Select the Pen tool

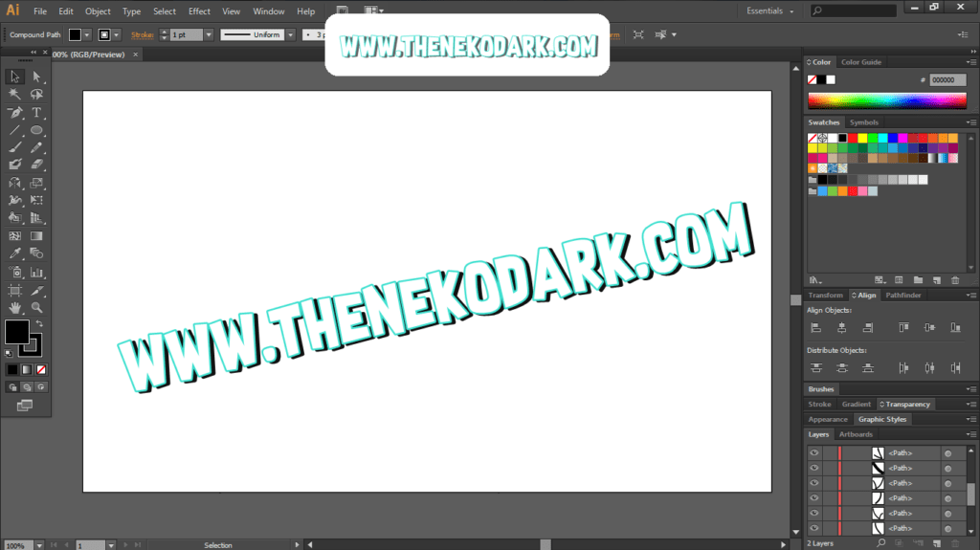(15, 112)
